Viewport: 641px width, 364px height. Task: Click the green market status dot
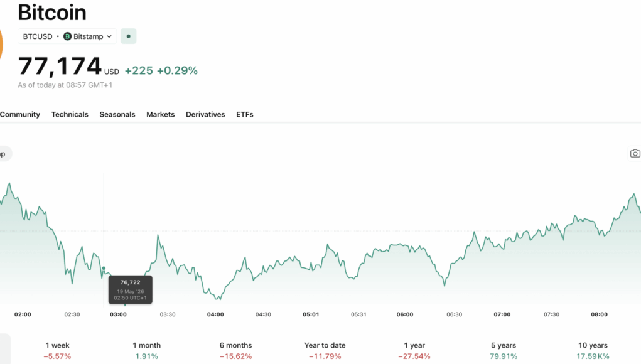[x=128, y=36]
